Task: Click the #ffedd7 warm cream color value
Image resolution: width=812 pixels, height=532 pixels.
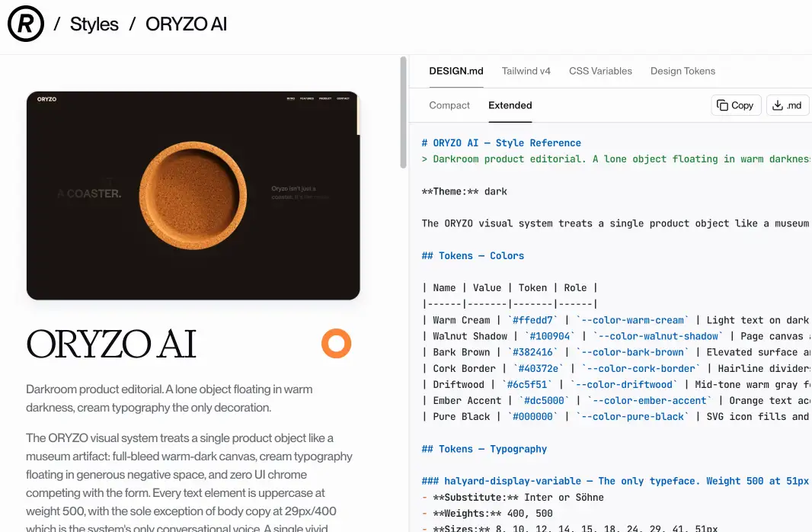Action: click(532, 320)
